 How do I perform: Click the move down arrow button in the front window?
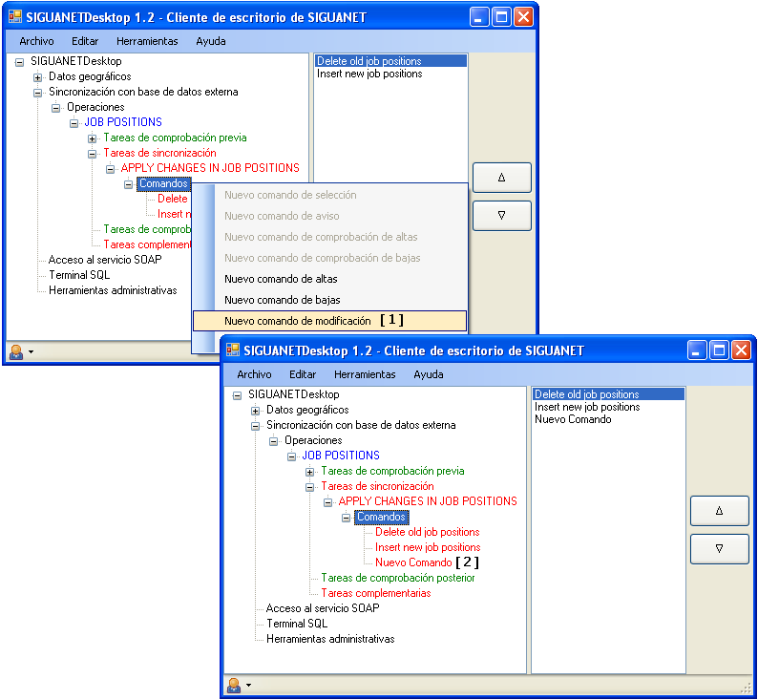point(719,549)
